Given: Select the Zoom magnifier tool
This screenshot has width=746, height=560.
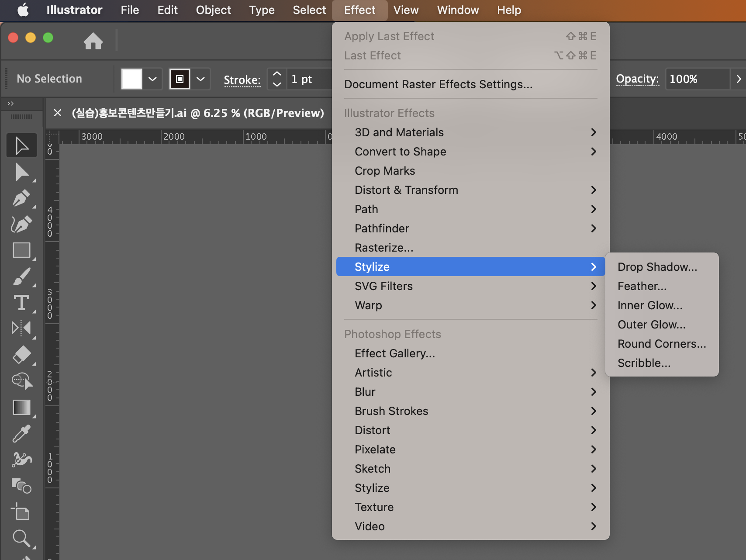Looking at the screenshot, I should tap(21, 538).
